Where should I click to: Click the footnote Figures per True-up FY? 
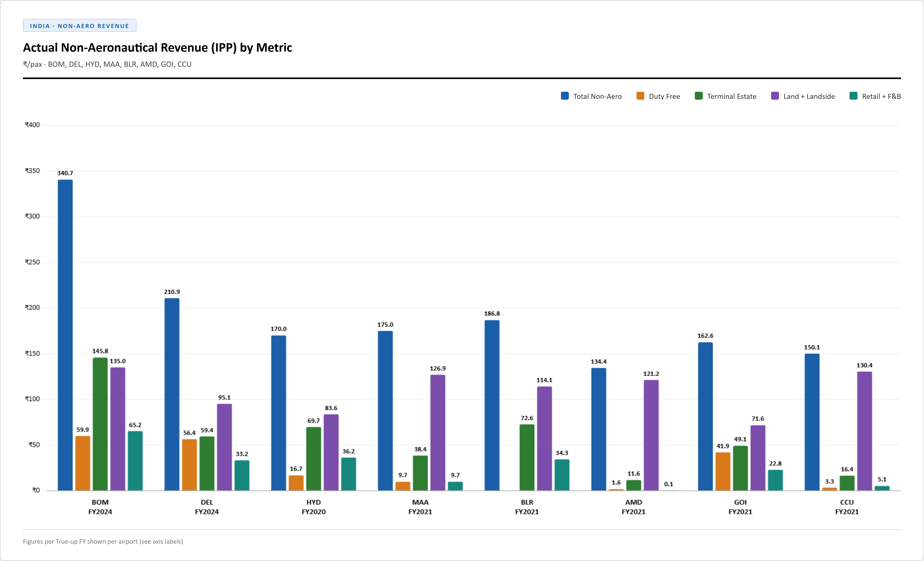103,542
